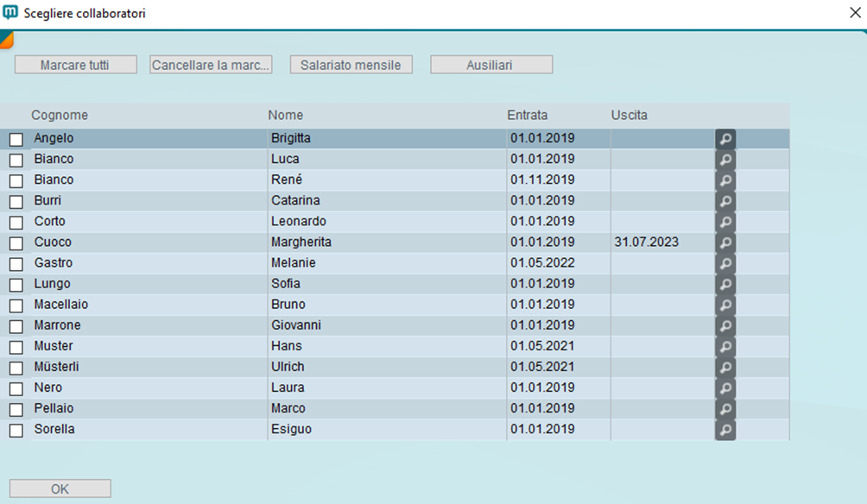Screen dimensions: 867x504
Task: Open magnifier icon for Sorella Esiguo
Action: tap(725, 429)
